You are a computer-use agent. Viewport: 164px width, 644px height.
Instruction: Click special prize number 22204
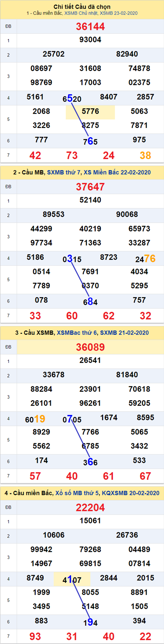90,507
